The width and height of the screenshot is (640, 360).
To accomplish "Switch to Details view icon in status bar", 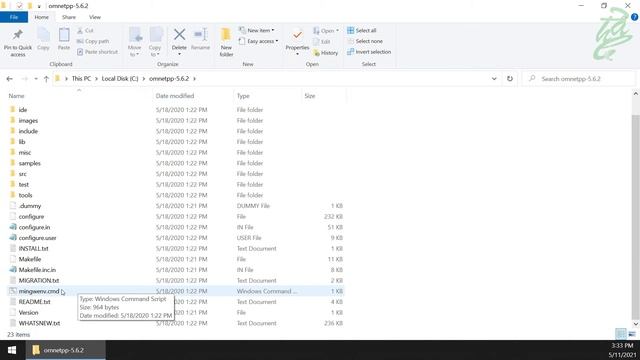I will tap(621, 334).
